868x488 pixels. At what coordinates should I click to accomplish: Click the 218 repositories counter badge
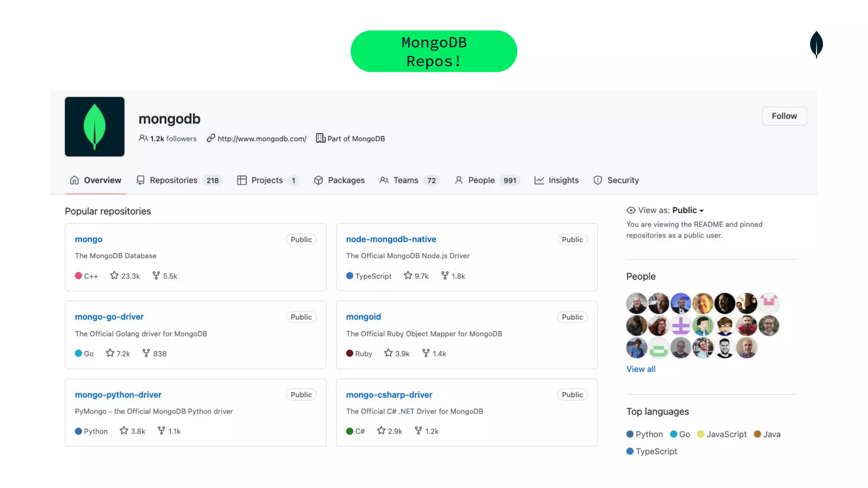click(212, 180)
